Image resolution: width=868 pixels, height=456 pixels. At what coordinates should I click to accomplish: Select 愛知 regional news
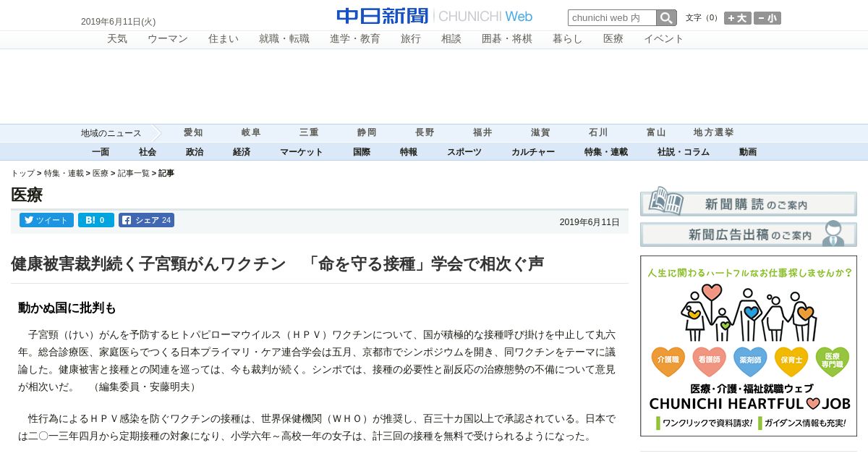193,132
